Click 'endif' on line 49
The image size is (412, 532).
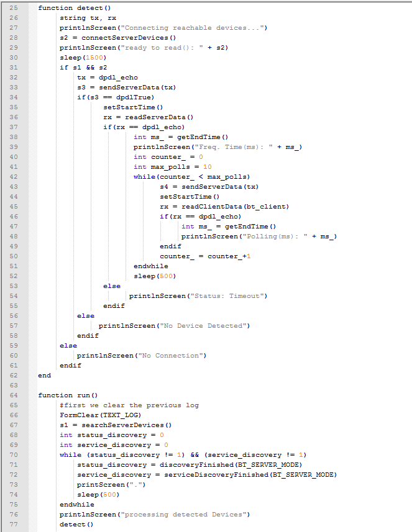170,246
